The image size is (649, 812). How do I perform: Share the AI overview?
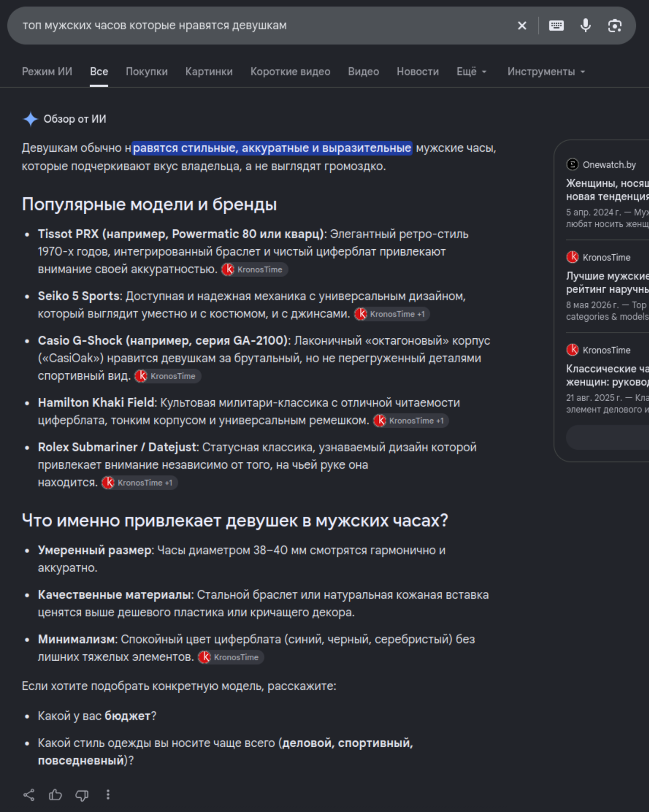pyautogui.click(x=29, y=795)
